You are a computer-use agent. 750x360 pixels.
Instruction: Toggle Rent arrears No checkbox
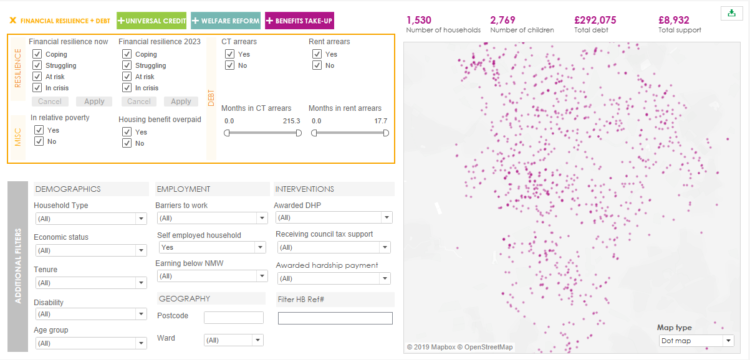pyautogui.click(x=317, y=65)
